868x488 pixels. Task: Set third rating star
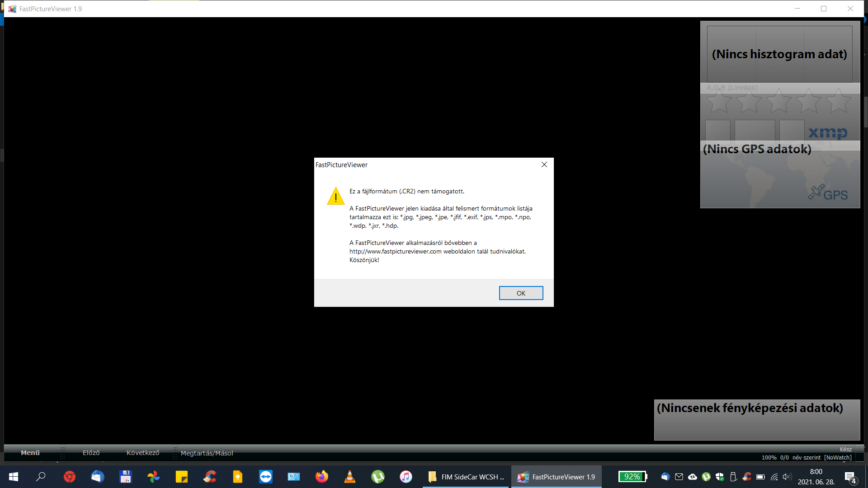779,101
